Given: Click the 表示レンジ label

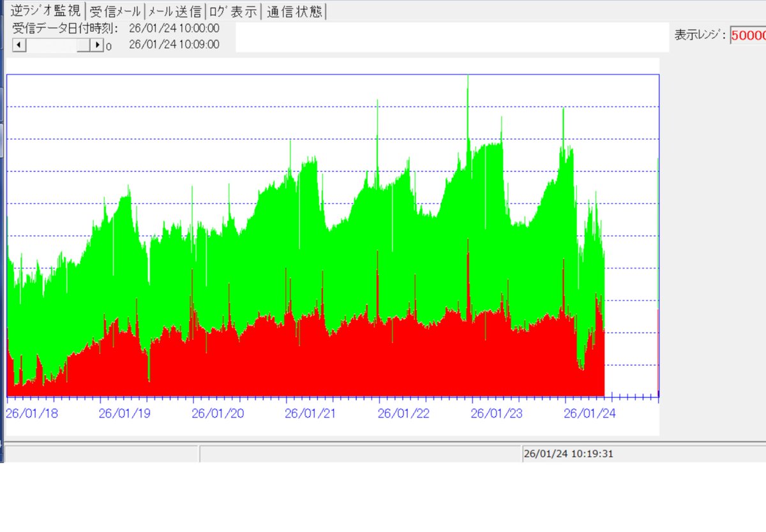Looking at the screenshot, I should (x=701, y=35).
